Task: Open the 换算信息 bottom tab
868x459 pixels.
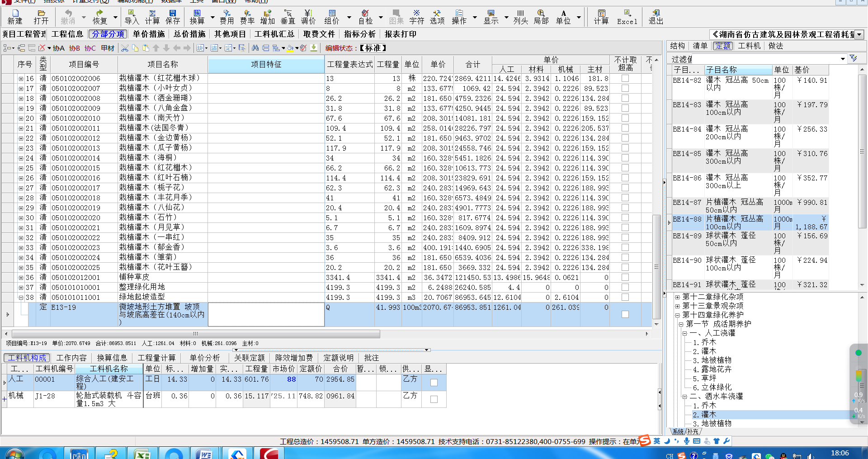Action: [112, 358]
